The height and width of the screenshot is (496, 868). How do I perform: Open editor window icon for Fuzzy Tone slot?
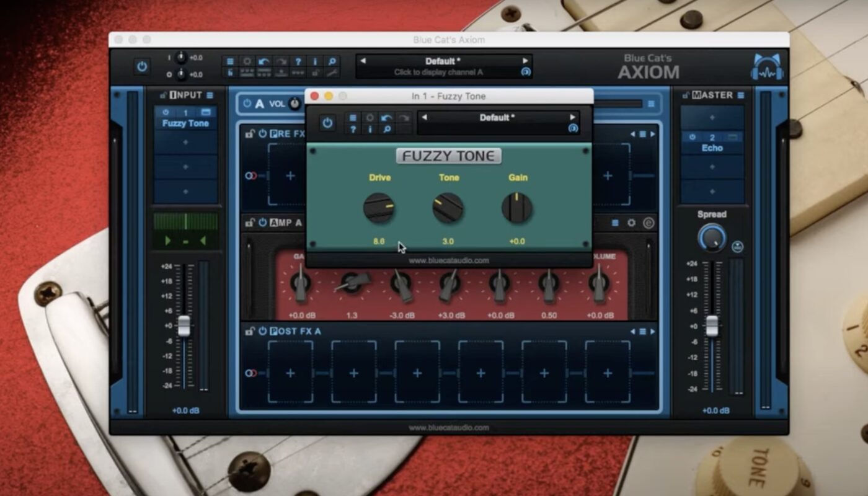[x=206, y=112]
